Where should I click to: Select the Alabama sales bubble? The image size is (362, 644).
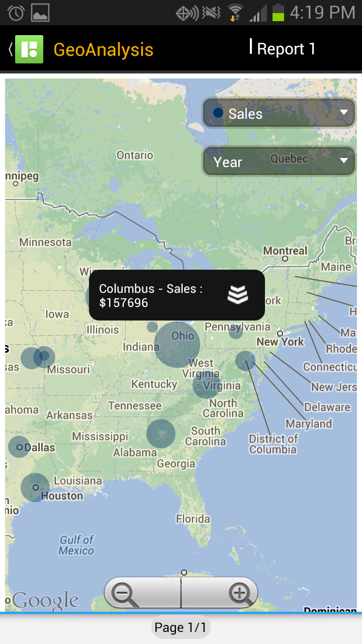(161, 434)
